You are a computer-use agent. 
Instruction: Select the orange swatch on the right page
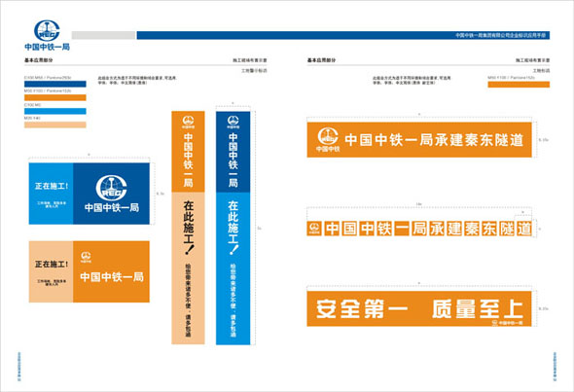point(519,85)
